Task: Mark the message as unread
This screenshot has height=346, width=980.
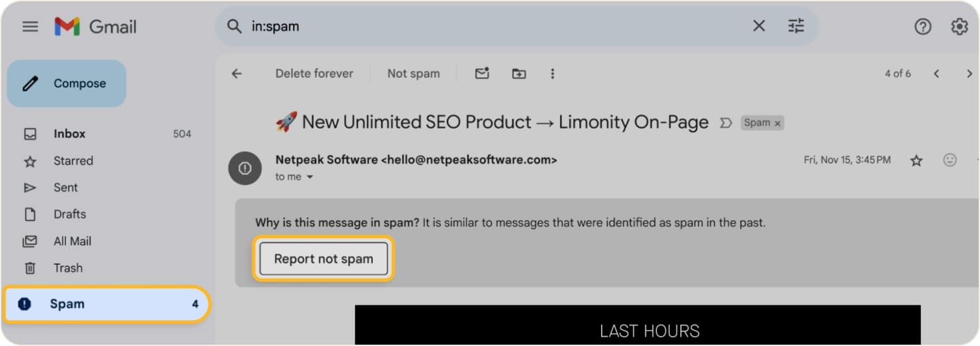Action: (482, 74)
